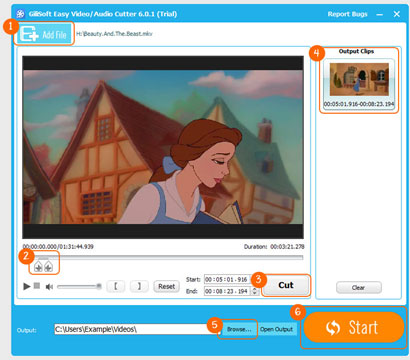Open the Report Bugs link
The height and width of the screenshot is (360, 410).
click(347, 14)
